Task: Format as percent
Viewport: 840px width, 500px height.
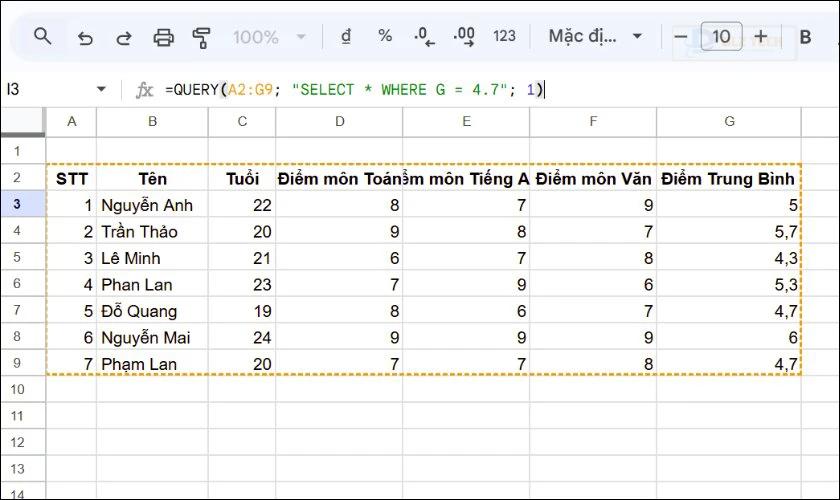Action: click(x=385, y=36)
